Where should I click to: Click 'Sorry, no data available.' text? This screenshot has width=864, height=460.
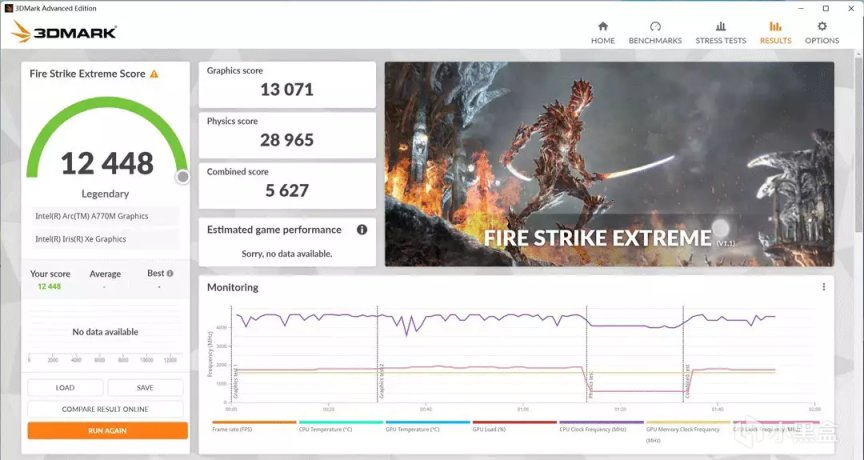click(287, 254)
